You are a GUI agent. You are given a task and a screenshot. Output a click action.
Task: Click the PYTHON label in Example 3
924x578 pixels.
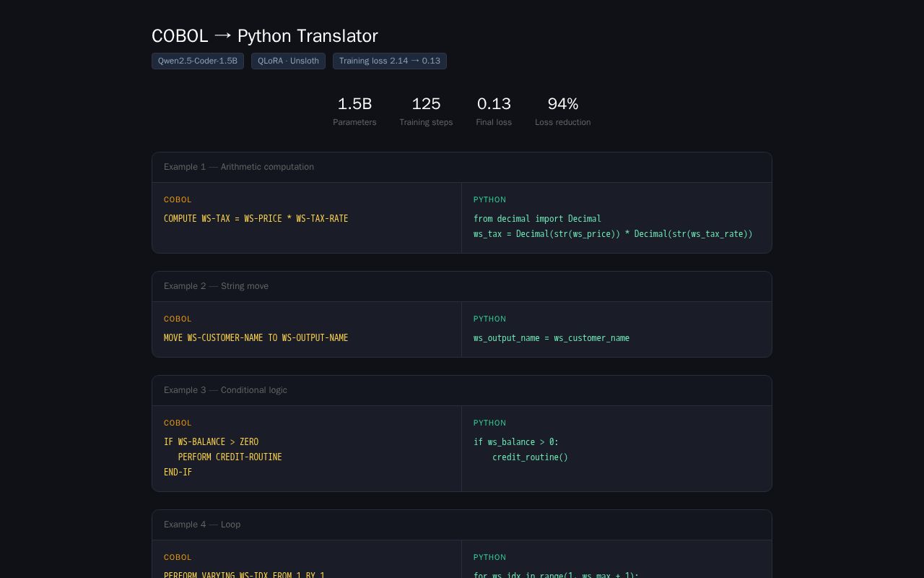click(x=489, y=423)
